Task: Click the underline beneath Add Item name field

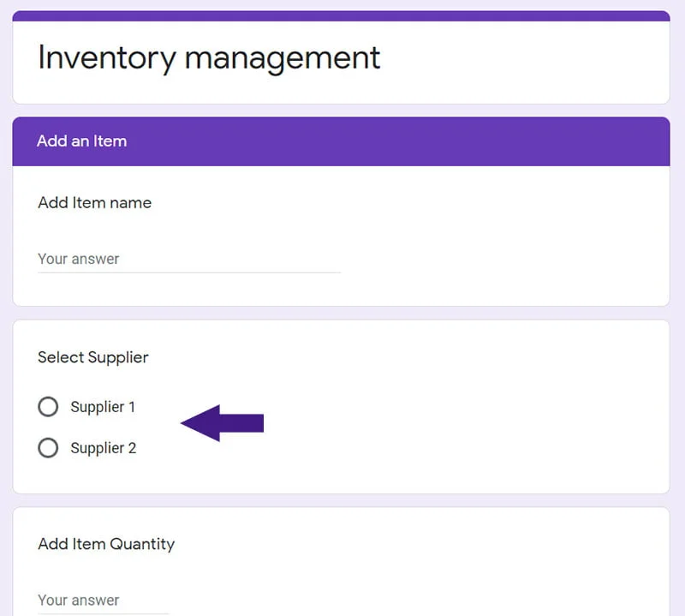Action: [188, 272]
